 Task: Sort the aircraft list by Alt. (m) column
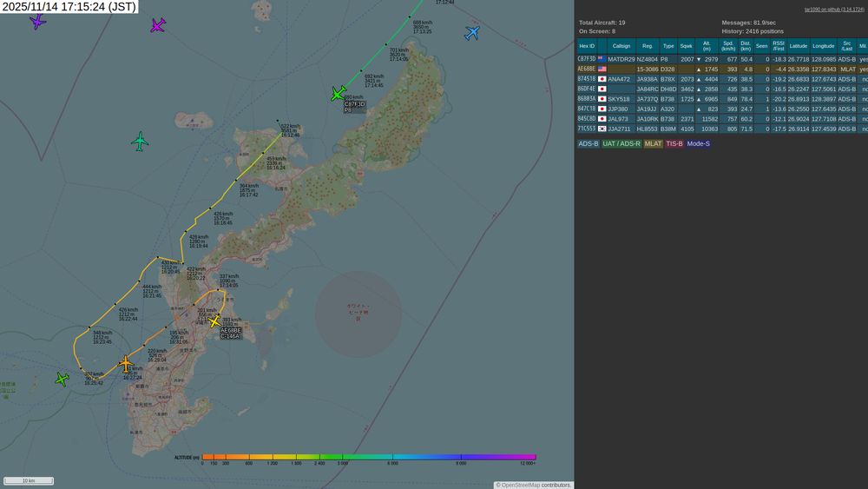707,46
